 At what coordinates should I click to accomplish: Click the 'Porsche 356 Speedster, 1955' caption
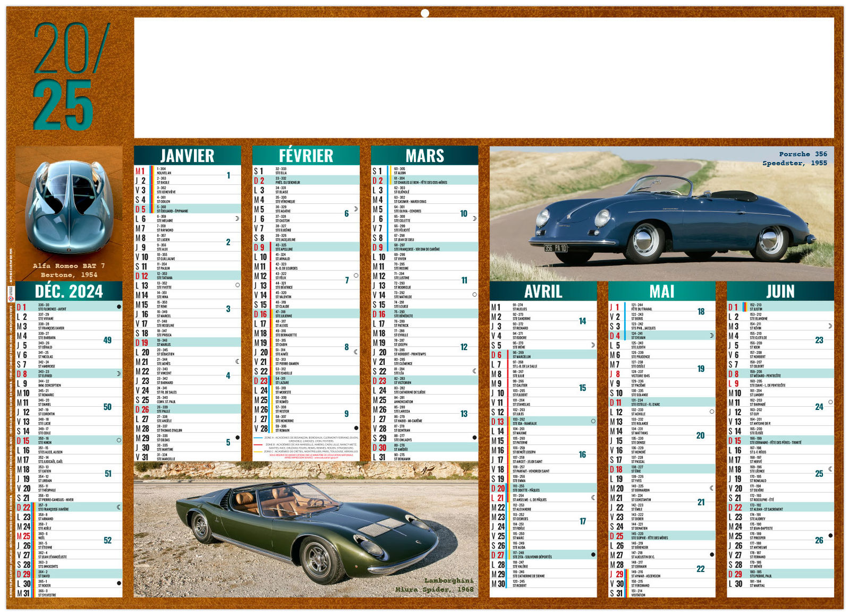click(x=795, y=159)
